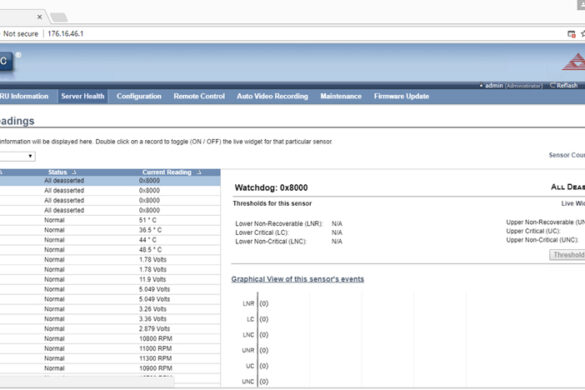Click the Status column sort arrow

click(x=74, y=172)
